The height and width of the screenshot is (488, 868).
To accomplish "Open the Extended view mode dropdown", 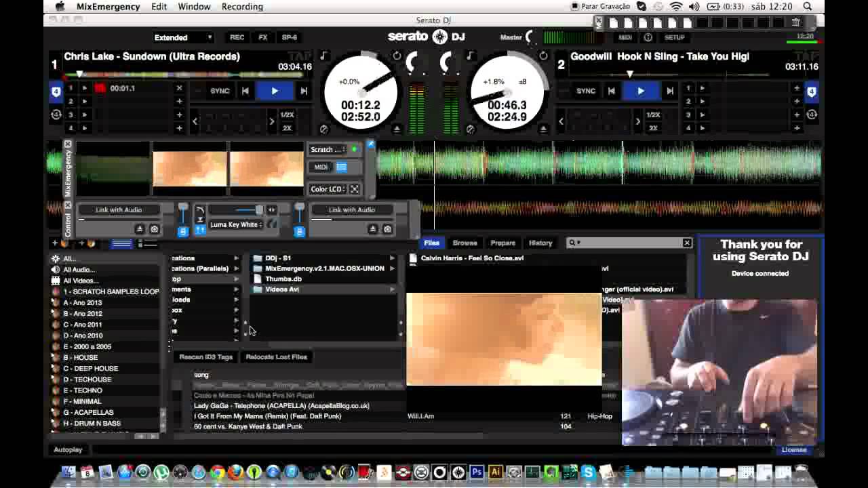I will pos(183,37).
